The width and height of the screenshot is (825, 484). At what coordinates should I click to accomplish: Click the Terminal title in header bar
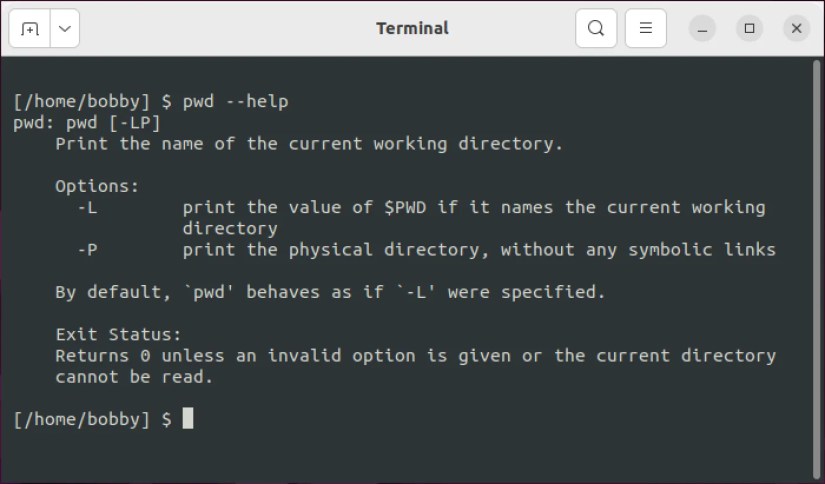(412, 28)
